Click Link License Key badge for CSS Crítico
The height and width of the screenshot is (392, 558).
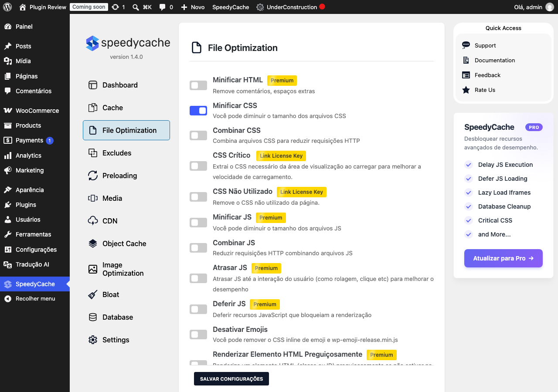tap(281, 156)
